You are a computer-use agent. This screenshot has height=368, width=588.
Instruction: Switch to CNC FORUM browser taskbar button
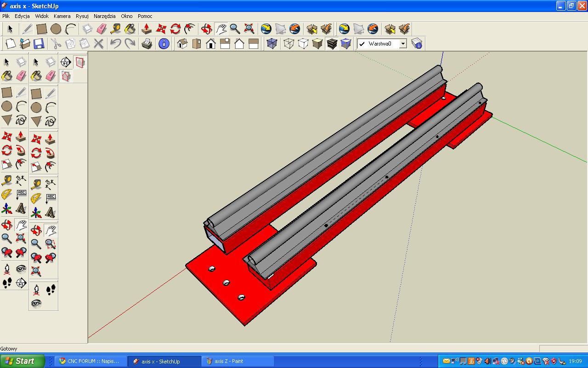click(90, 361)
